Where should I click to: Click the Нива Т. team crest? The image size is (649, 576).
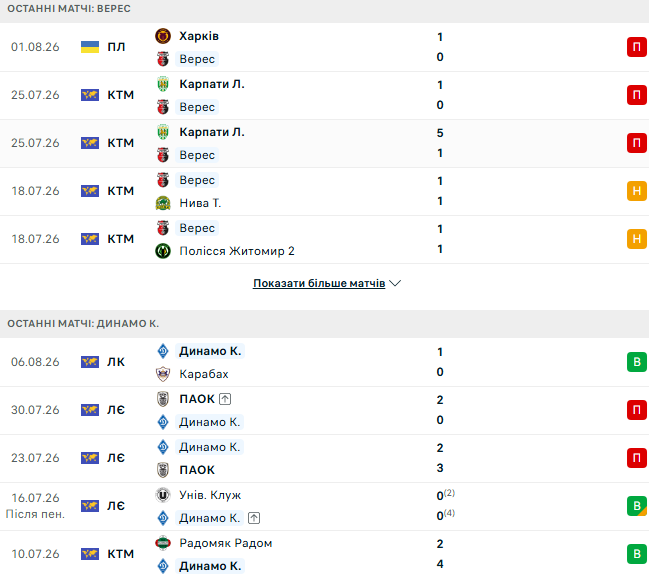click(163, 203)
